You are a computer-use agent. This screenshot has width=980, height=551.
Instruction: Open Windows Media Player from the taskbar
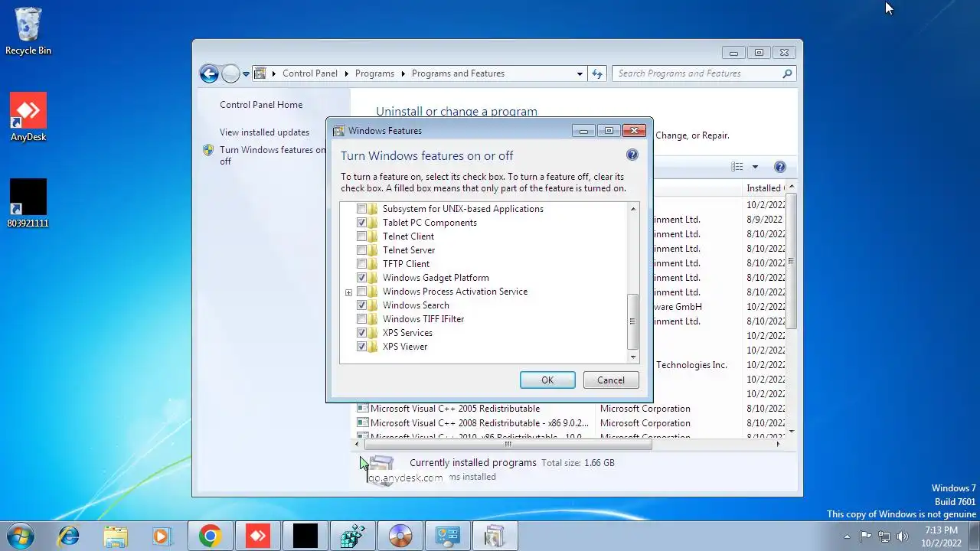pyautogui.click(x=162, y=536)
